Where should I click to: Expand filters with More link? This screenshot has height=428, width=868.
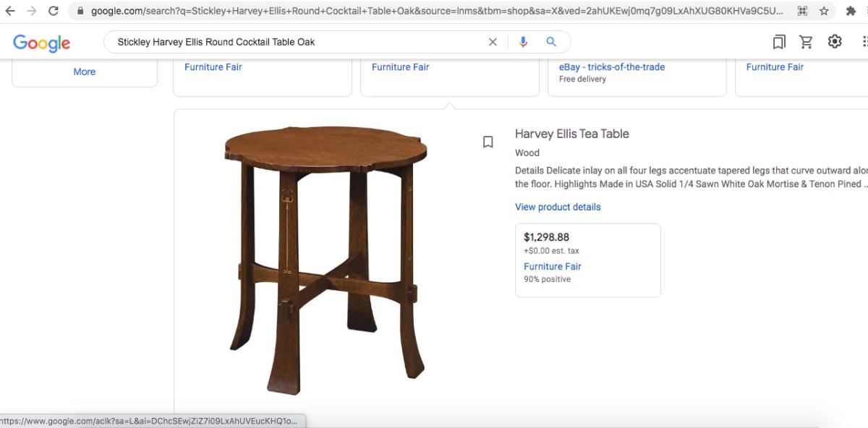tap(85, 72)
